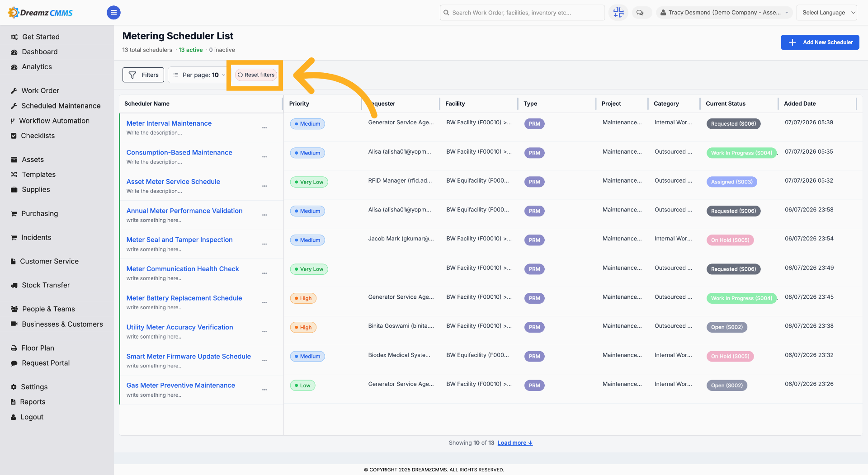The image size is (868, 475).
Task: Open the Work Order menu
Action: (40, 91)
